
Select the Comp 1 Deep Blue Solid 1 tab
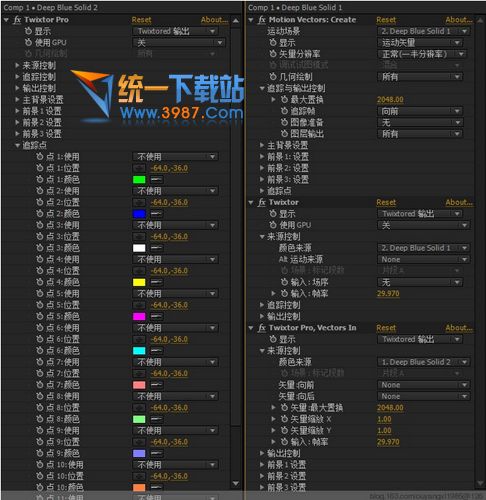click(x=295, y=7)
